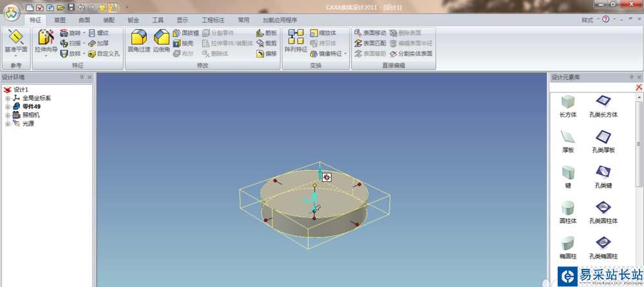Pick the 长方体 block element
644x287 pixels.
pyautogui.click(x=568, y=106)
